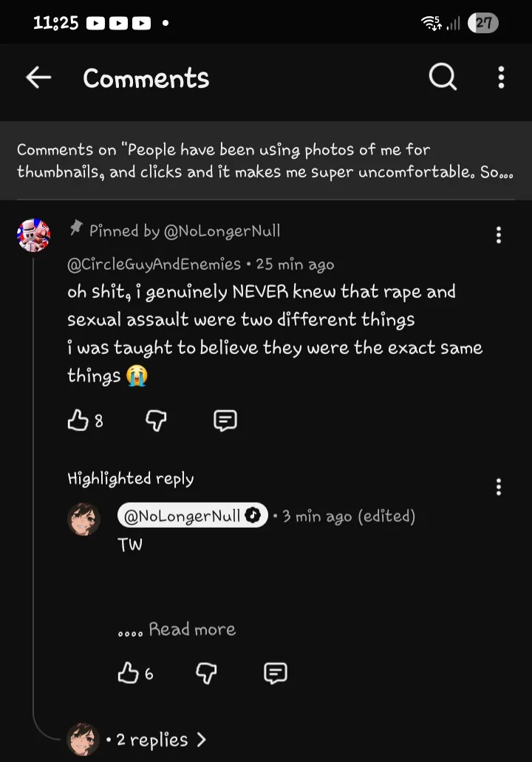Open comment search magnifier icon
532x762 pixels.
(443, 77)
